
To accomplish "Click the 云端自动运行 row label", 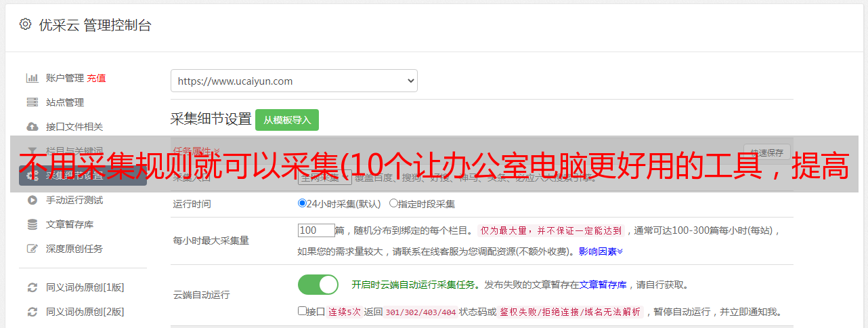I will [202, 295].
